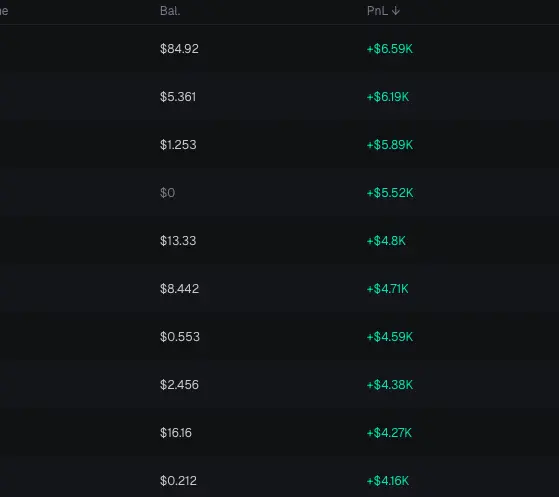
Task: Click the $5.361 balance value
Action: coord(178,97)
